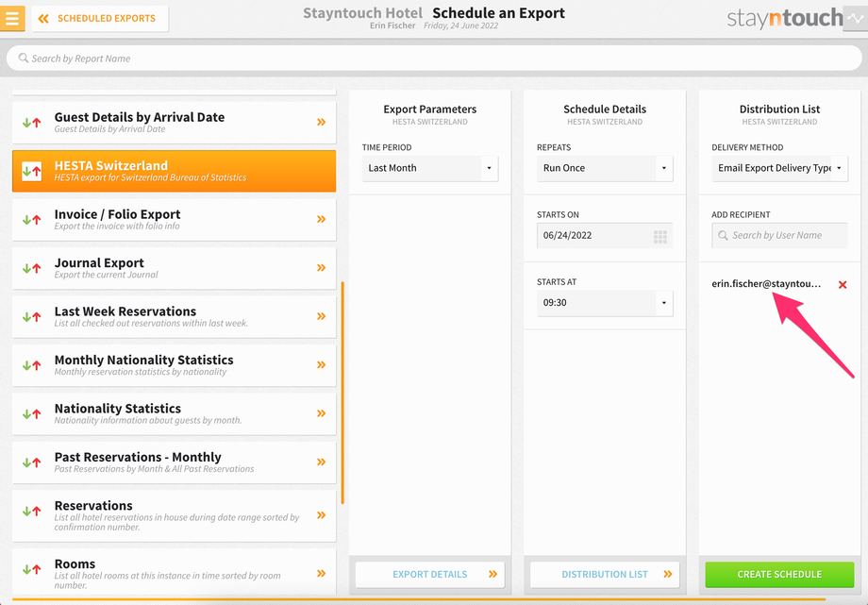Expand chevron on Invoice / Folio Export

click(321, 219)
